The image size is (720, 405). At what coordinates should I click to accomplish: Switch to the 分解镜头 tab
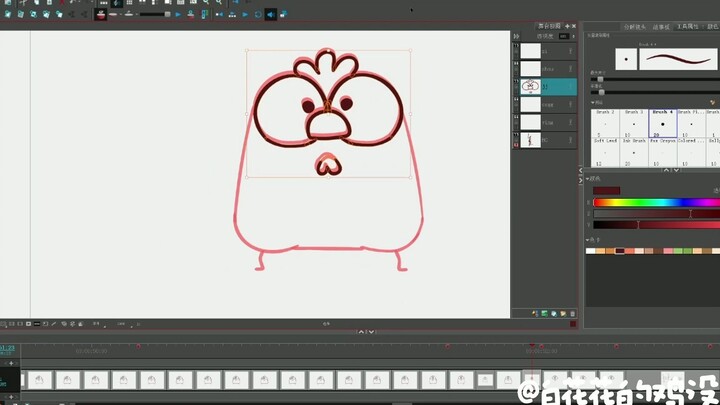pos(635,27)
